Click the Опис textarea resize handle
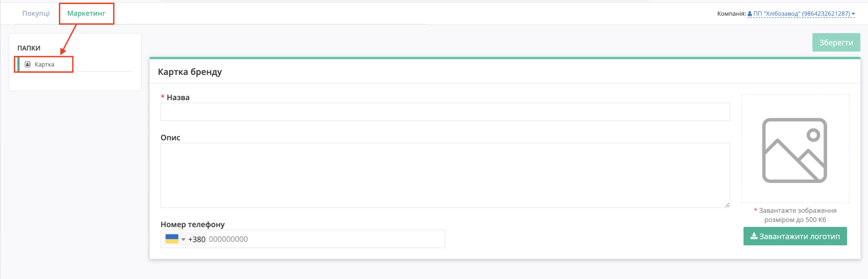This screenshot has height=279, width=868. click(727, 205)
